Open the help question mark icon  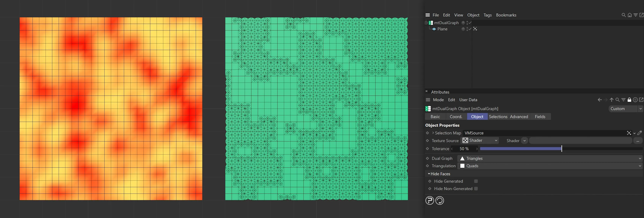[429, 201]
